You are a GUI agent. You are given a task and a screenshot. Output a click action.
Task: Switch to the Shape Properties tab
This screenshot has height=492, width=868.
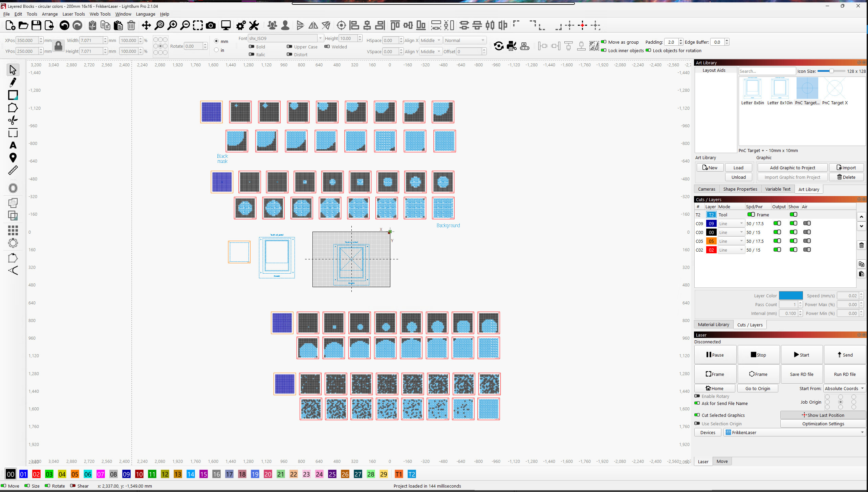click(740, 189)
